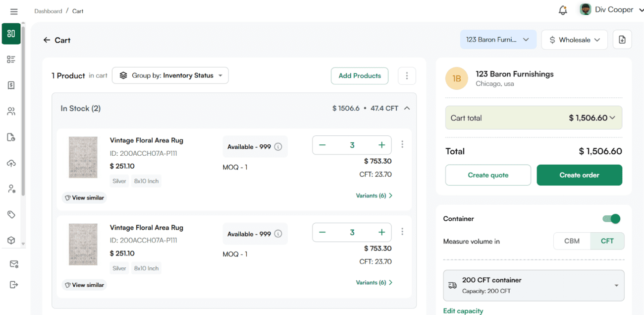Open the logout icon in sidebar
The image size is (644, 315).
click(13, 285)
